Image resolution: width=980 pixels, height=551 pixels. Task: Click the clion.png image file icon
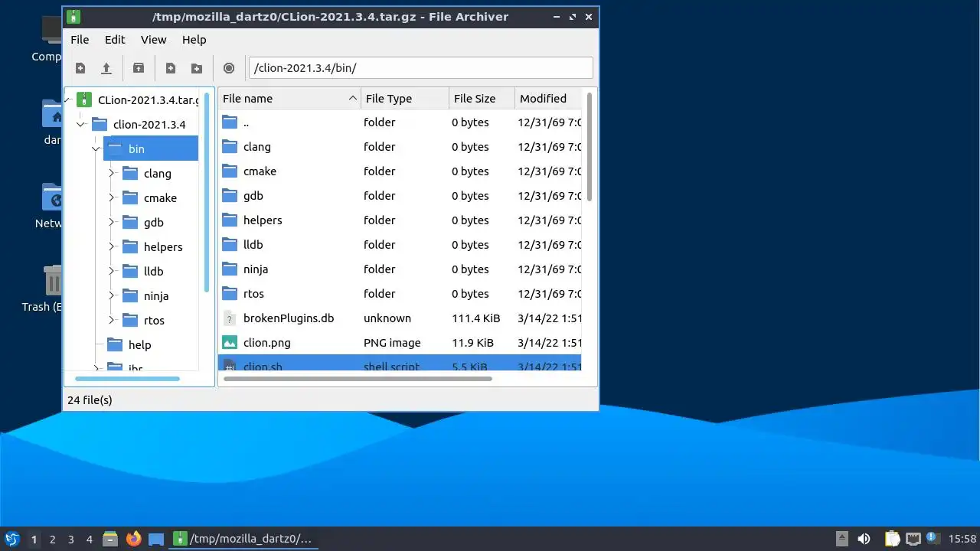pos(230,343)
